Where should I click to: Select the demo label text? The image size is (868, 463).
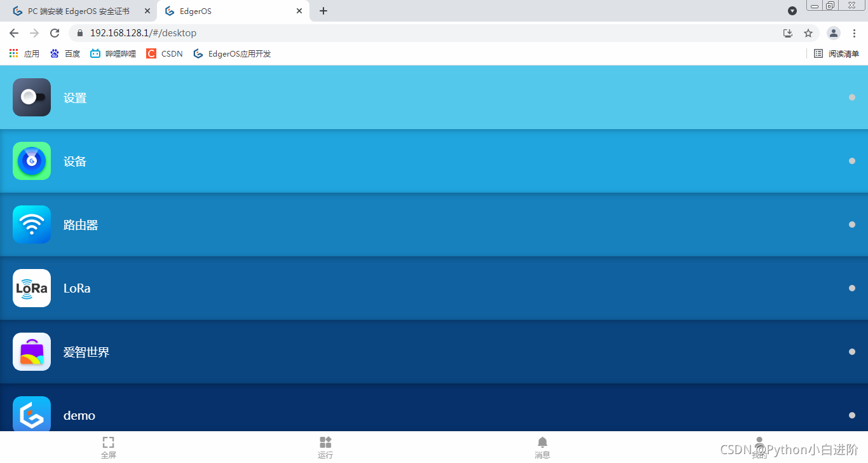79,415
